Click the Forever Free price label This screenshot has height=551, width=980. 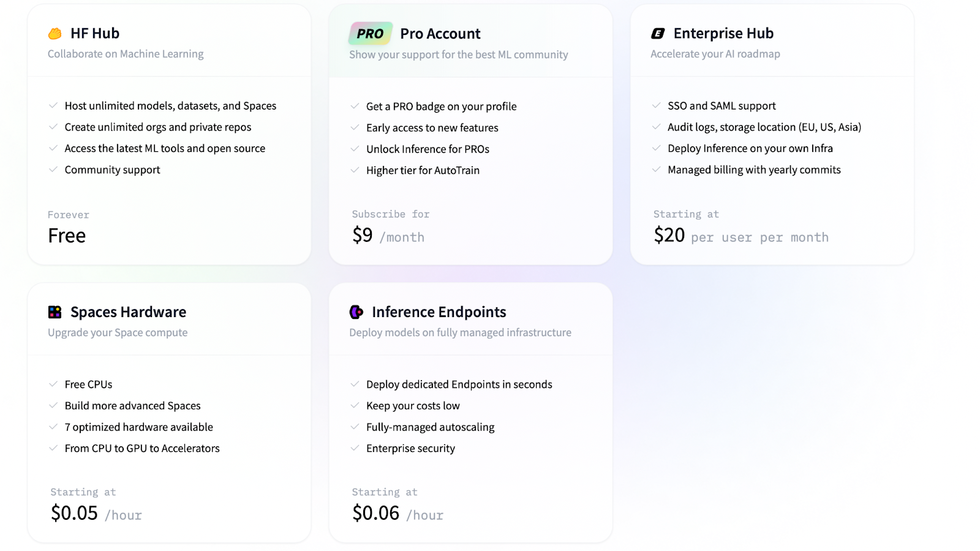69,228
